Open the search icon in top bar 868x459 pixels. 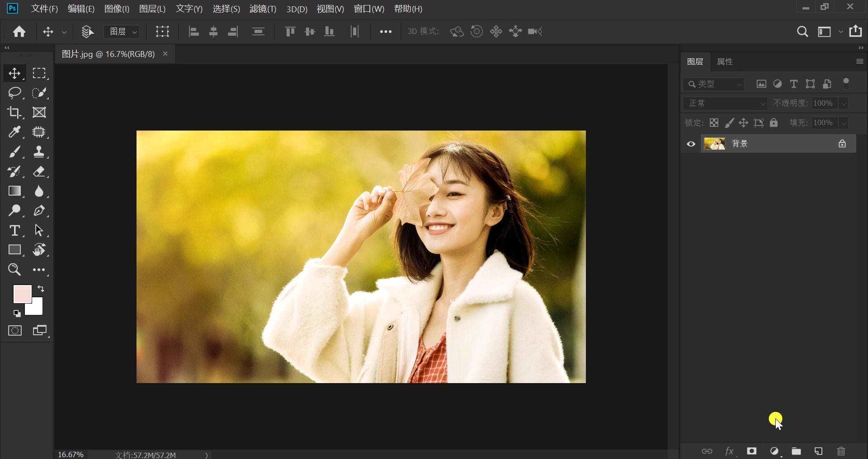tap(803, 32)
